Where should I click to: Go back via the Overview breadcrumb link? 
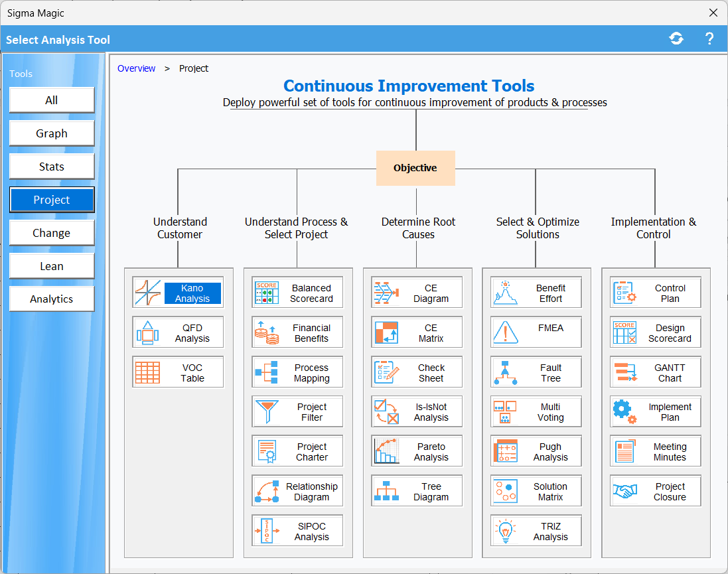(x=137, y=68)
